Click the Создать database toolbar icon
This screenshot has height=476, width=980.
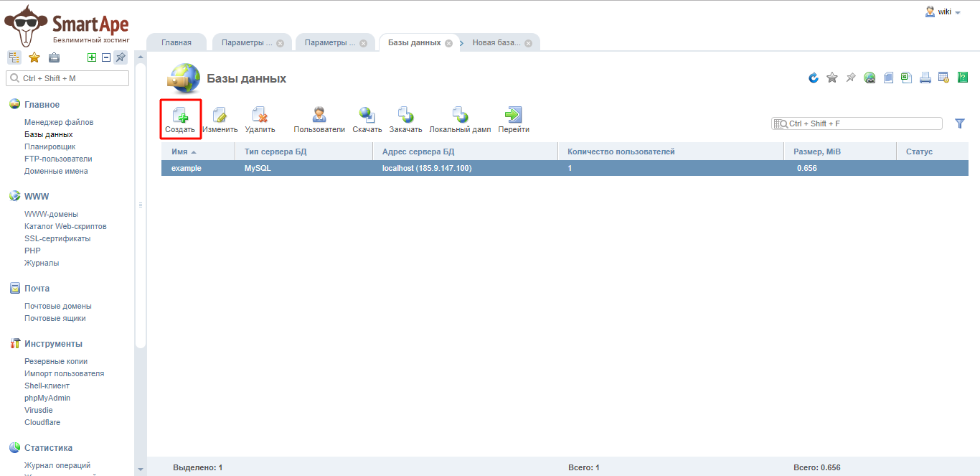(x=179, y=118)
